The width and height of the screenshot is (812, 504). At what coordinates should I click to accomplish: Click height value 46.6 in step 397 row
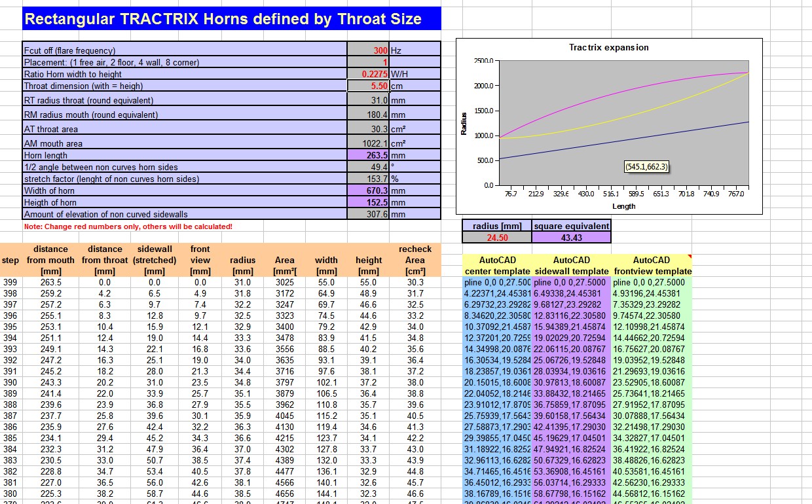coord(369,304)
